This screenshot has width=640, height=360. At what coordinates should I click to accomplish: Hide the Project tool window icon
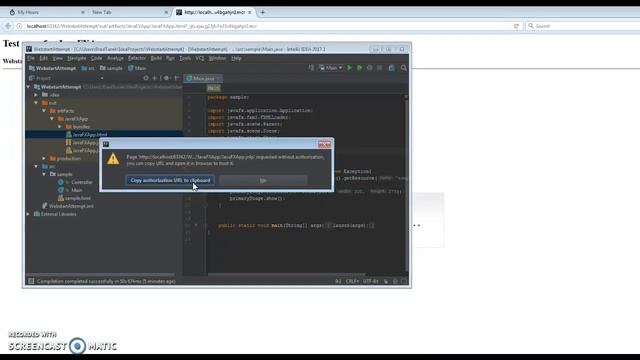click(177, 78)
